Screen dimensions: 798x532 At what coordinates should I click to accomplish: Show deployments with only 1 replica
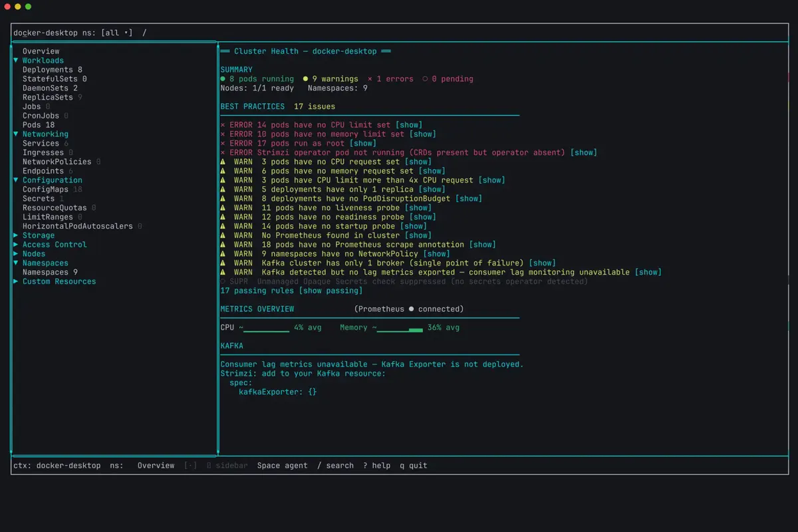[x=432, y=190]
